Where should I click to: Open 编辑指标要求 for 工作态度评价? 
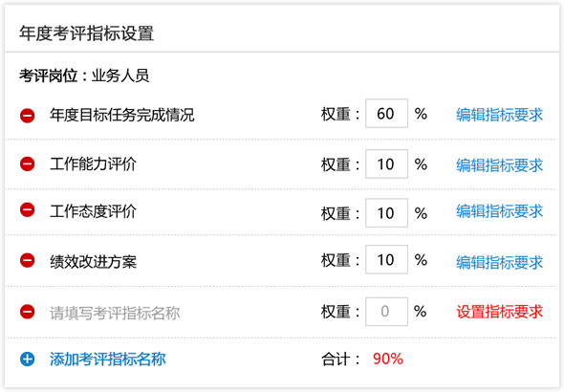click(500, 211)
